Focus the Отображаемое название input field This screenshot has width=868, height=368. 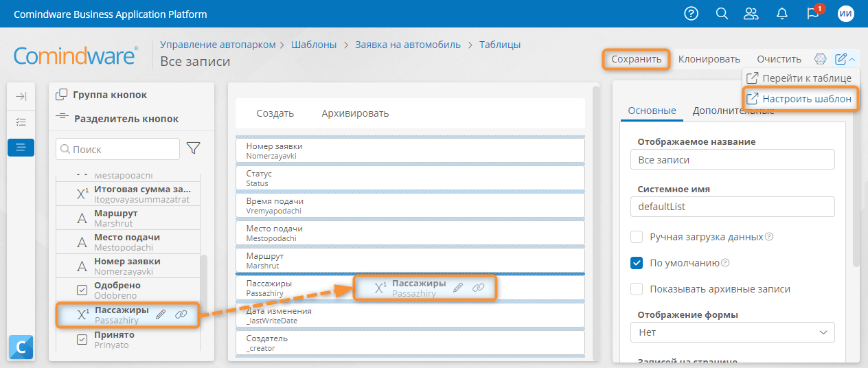point(732,160)
